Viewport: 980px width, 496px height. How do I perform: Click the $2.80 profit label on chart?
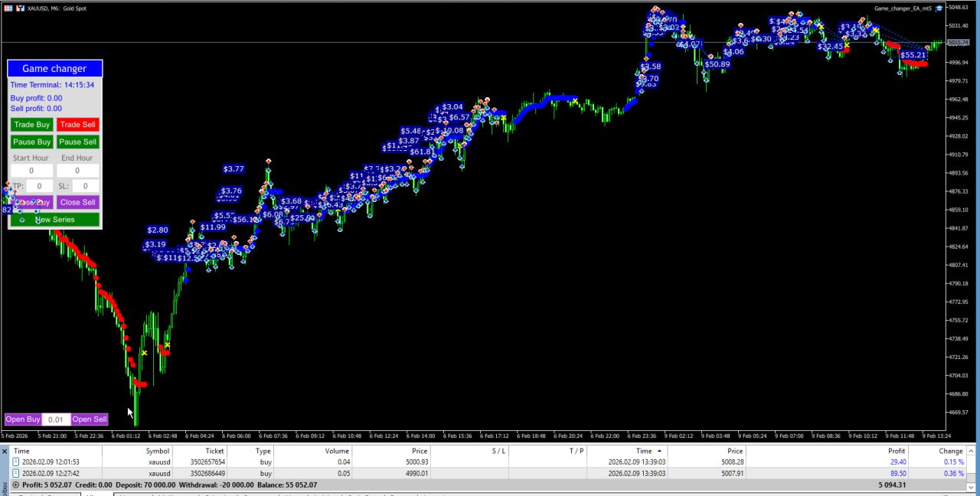pyautogui.click(x=158, y=230)
